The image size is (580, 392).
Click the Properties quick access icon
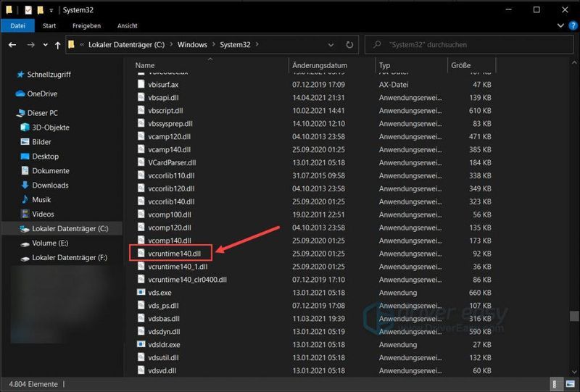[28, 10]
